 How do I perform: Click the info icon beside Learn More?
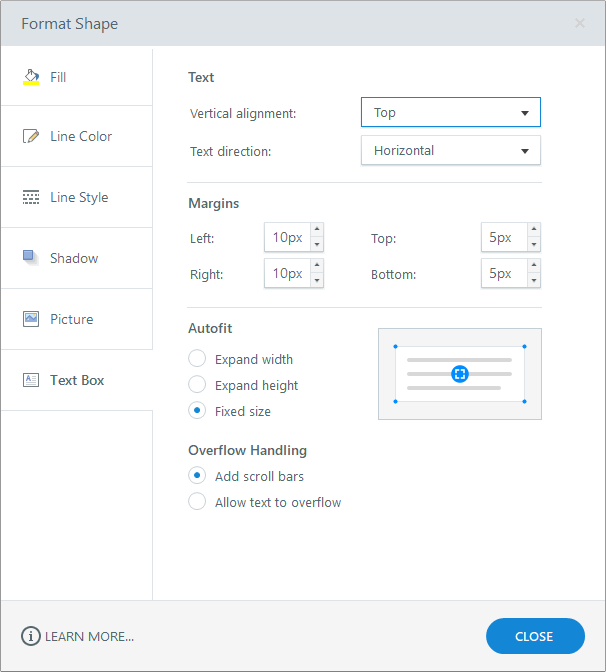31,636
